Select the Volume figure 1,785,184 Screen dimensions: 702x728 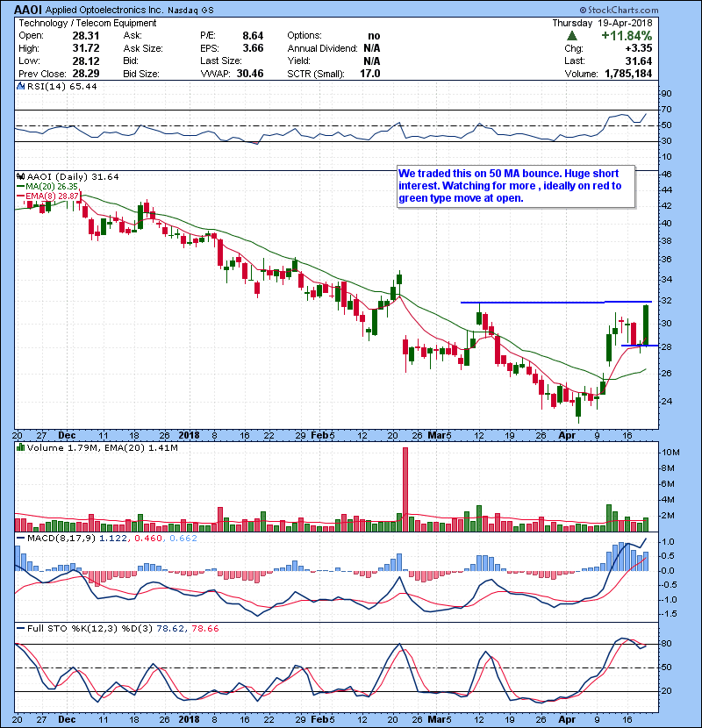coord(628,74)
